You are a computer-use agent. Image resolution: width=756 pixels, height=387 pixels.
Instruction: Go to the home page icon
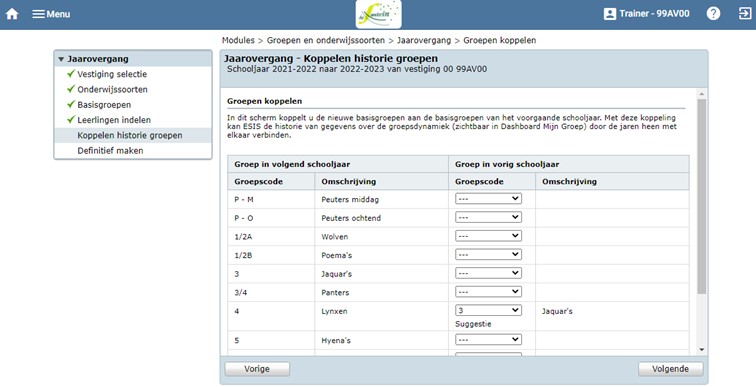click(x=12, y=14)
